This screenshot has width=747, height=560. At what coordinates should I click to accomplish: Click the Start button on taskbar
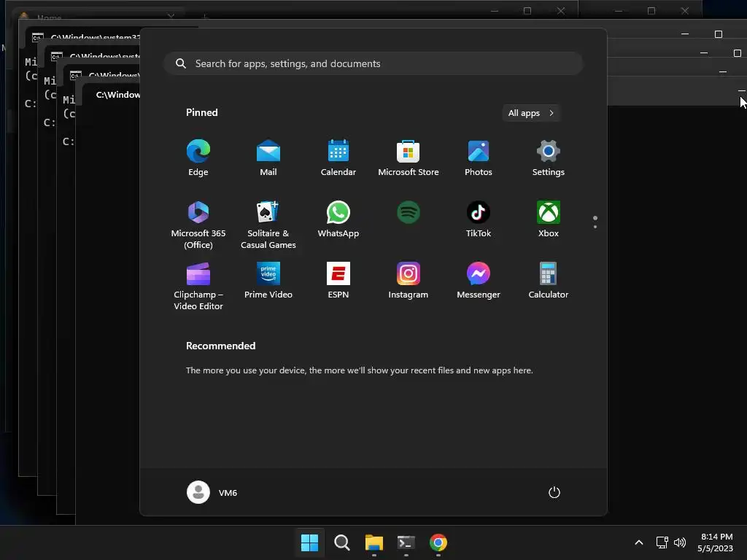tap(309, 542)
